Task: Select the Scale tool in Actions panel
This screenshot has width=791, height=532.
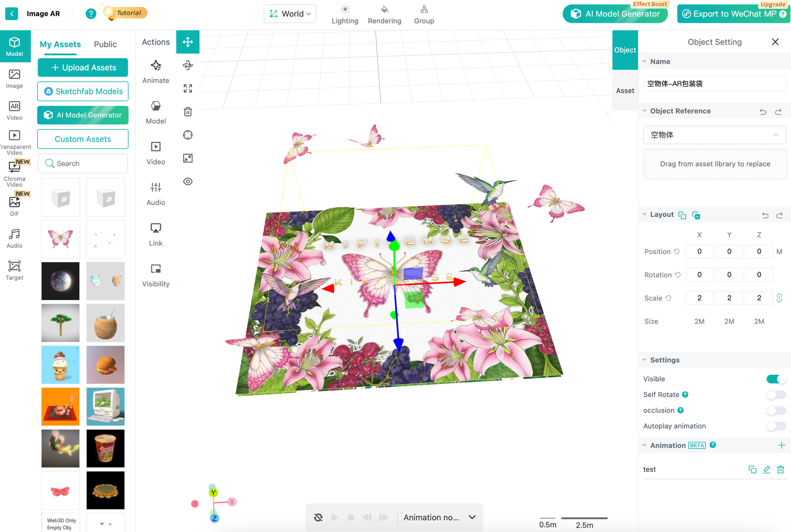Action: click(x=188, y=88)
